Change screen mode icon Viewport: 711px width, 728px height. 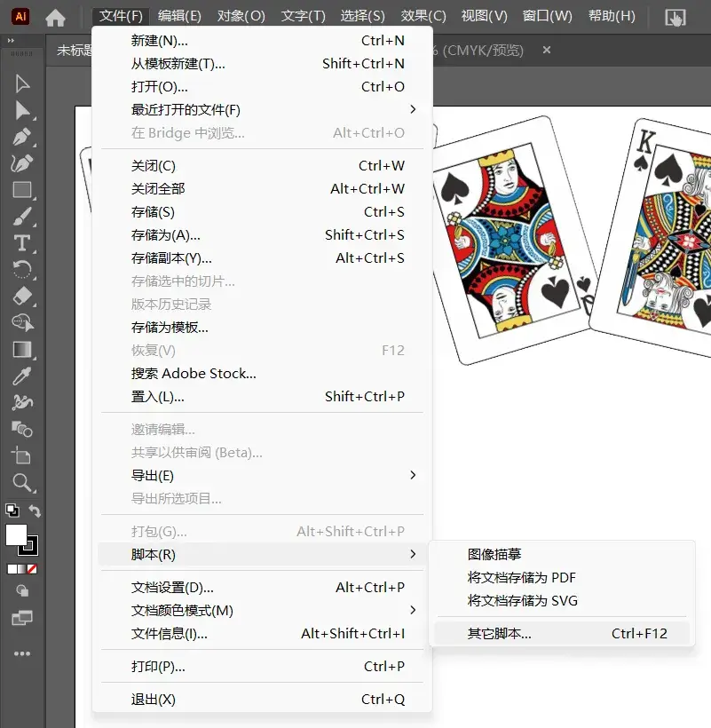click(22, 618)
